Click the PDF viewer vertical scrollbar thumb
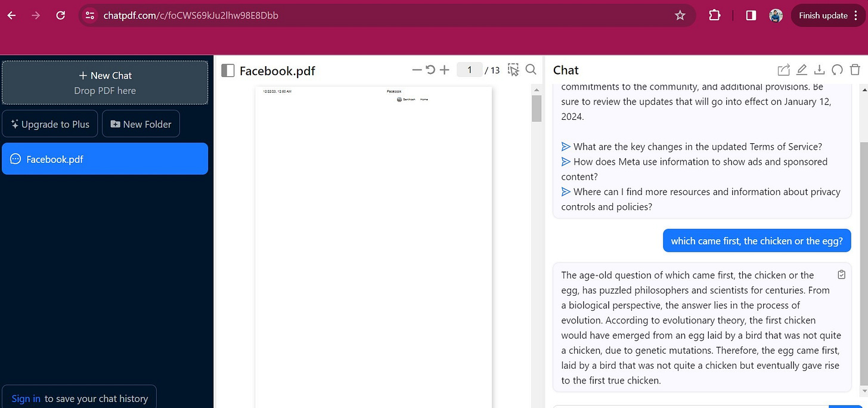The width and height of the screenshot is (868, 408). click(537, 108)
